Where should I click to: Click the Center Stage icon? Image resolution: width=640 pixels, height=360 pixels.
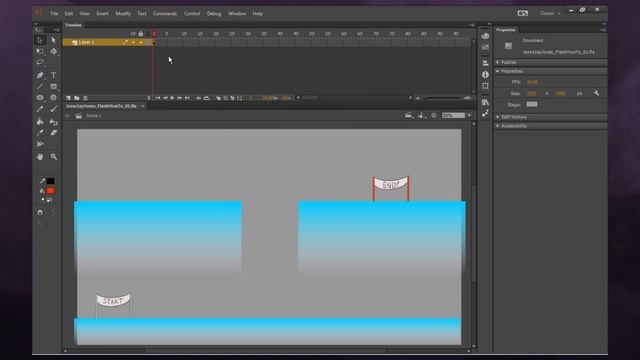[434, 116]
